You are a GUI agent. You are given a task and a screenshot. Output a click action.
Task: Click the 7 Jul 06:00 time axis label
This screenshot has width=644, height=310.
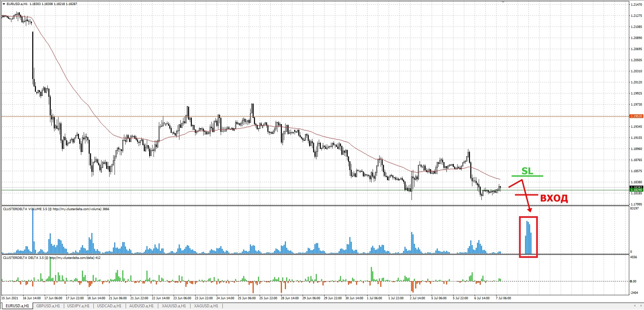(x=504, y=298)
